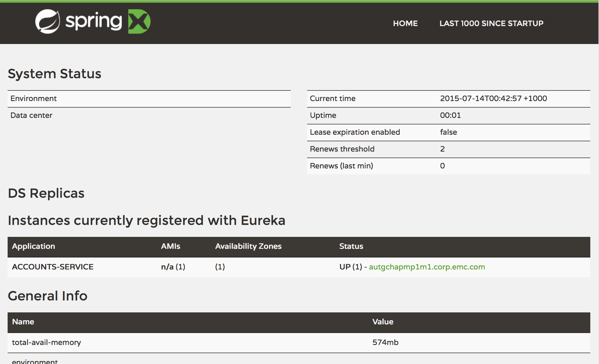Click the total-avail-memory row
The height and width of the screenshot is (364, 599).
coord(46,343)
